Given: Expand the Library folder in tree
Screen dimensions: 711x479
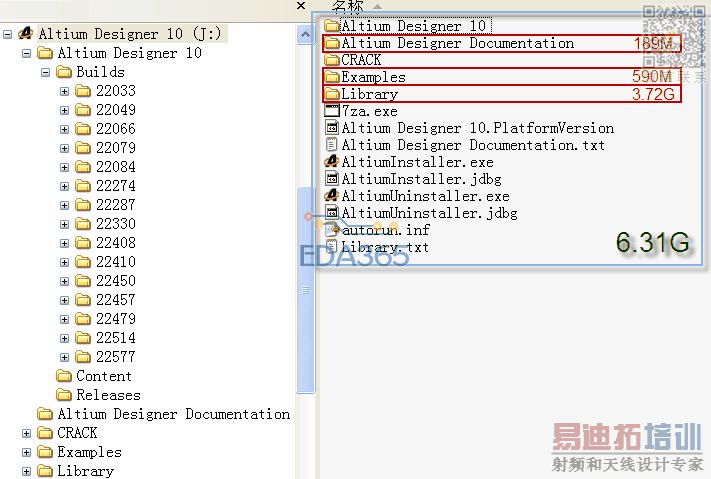Looking at the screenshot, I should tap(26, 472).
